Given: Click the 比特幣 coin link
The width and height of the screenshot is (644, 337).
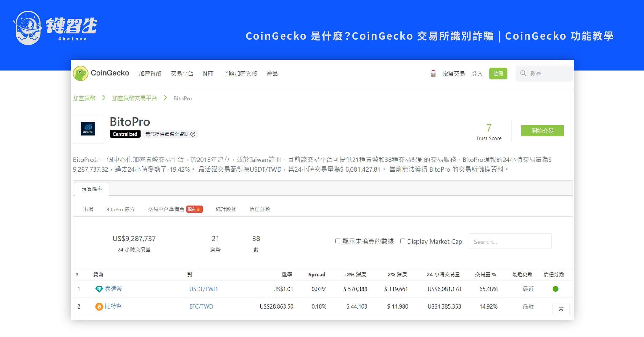Looking at the screenshot, I should pos(113,306).
